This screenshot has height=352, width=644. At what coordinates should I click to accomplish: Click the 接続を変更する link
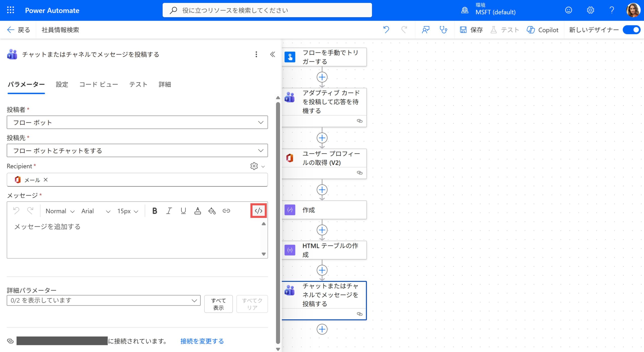[x=202, y=341]
